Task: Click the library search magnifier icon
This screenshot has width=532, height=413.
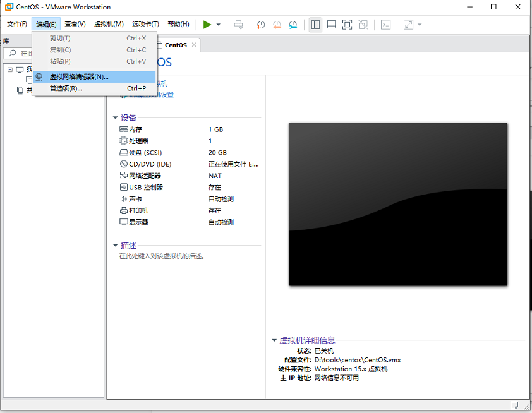Action: (x=13, y=53)
